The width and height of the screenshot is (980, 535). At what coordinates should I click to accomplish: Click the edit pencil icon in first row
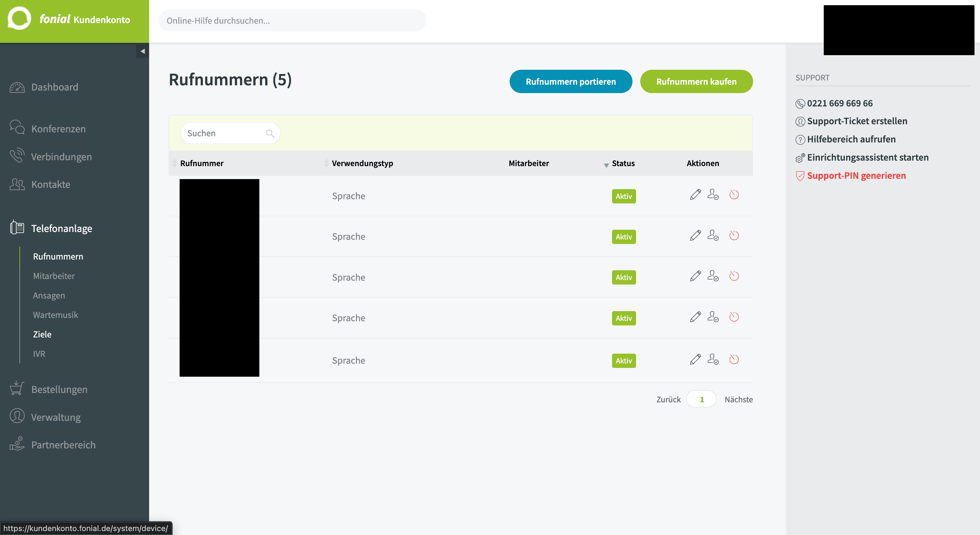(695, 195)
